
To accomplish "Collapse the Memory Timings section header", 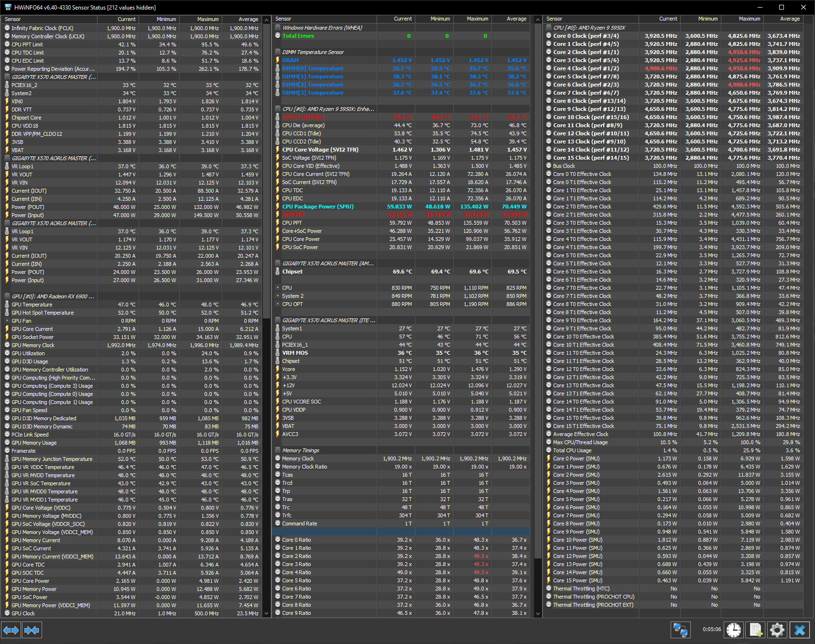I will [300, 450].
